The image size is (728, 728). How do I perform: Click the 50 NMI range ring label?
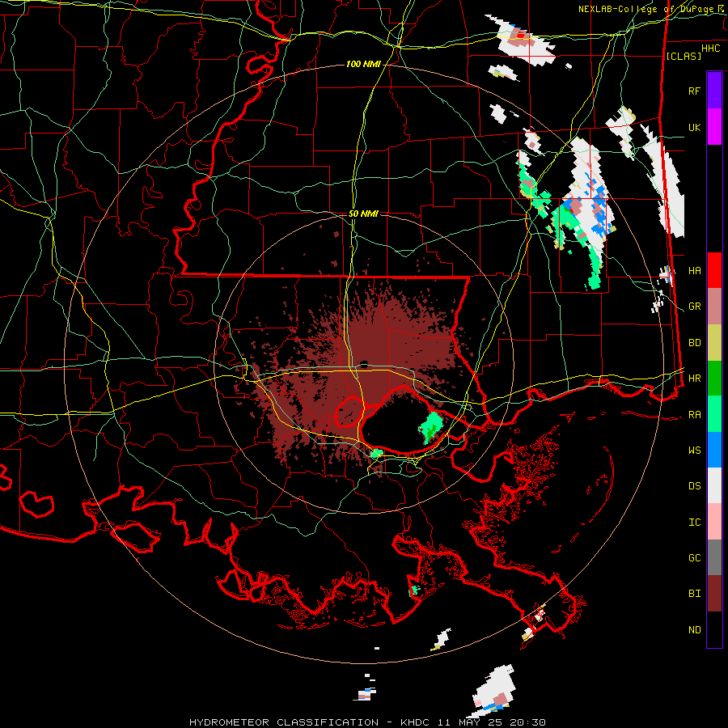363,214
